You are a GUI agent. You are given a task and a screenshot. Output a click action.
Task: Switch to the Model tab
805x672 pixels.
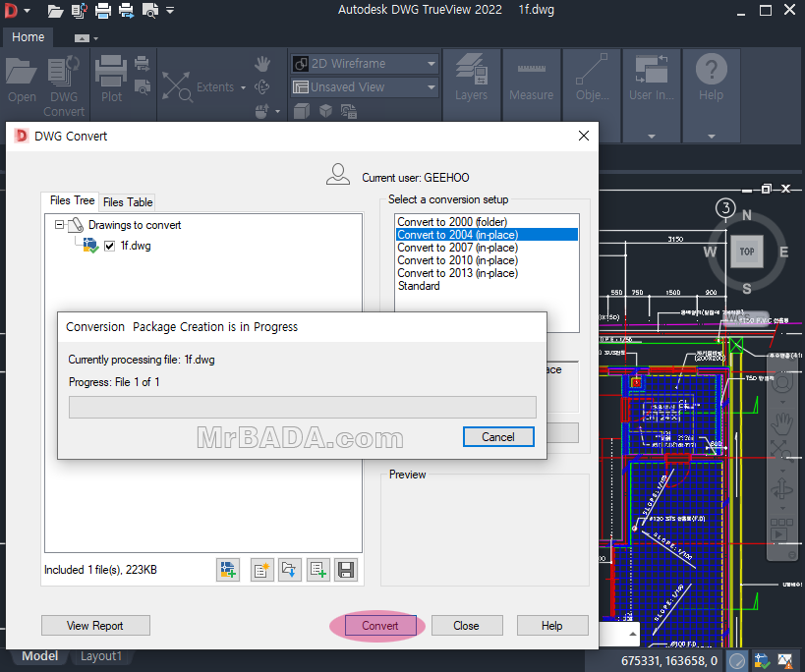tap(39, 656)
